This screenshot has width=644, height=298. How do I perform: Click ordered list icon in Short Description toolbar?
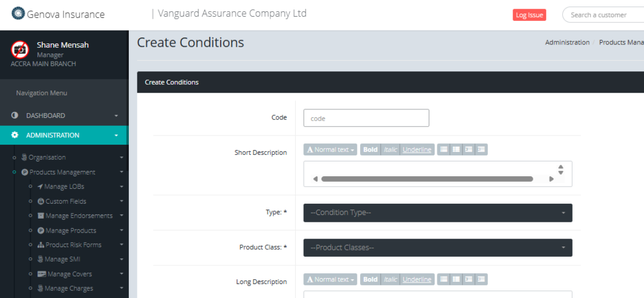coord(456,150)
